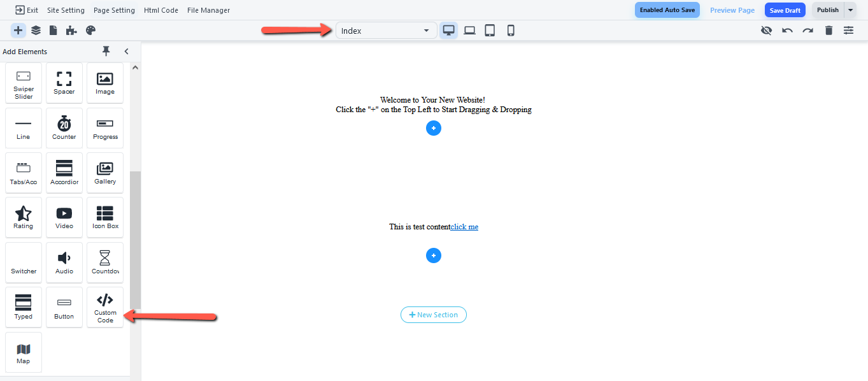Select the Video element

click(64, 217)
